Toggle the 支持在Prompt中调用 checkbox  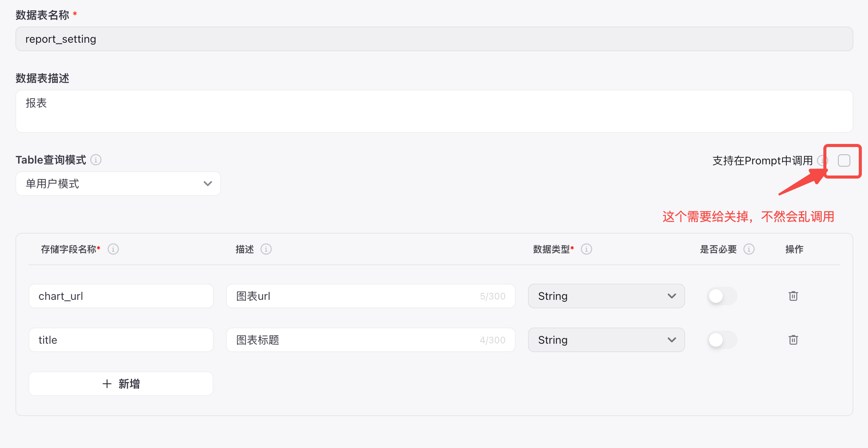tap(844, 160)
